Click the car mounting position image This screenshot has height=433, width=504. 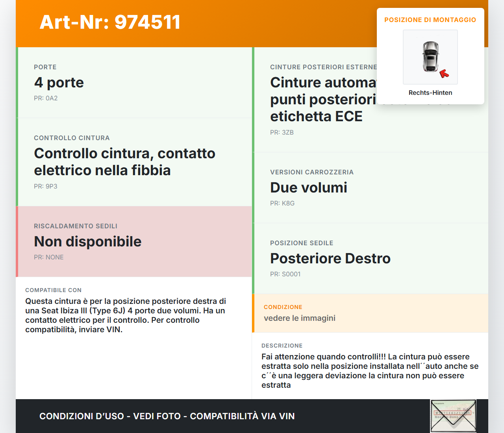point(430,57)
